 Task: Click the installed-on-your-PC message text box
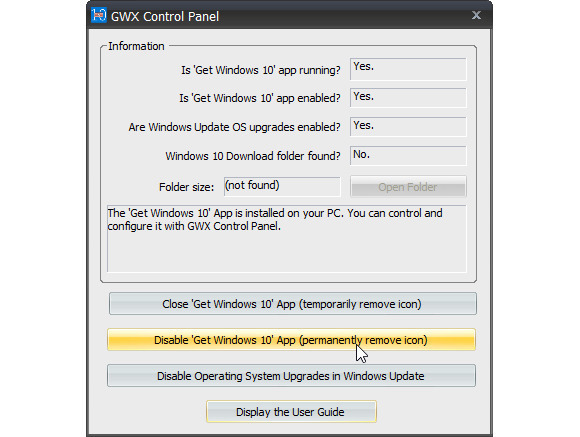click(x=287, y=239)
